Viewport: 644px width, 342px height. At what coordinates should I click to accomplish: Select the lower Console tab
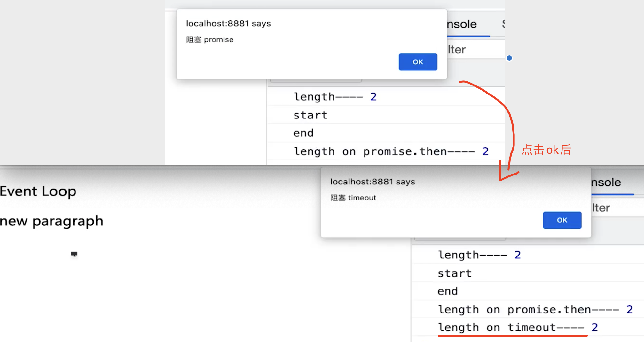pos(606,183)
